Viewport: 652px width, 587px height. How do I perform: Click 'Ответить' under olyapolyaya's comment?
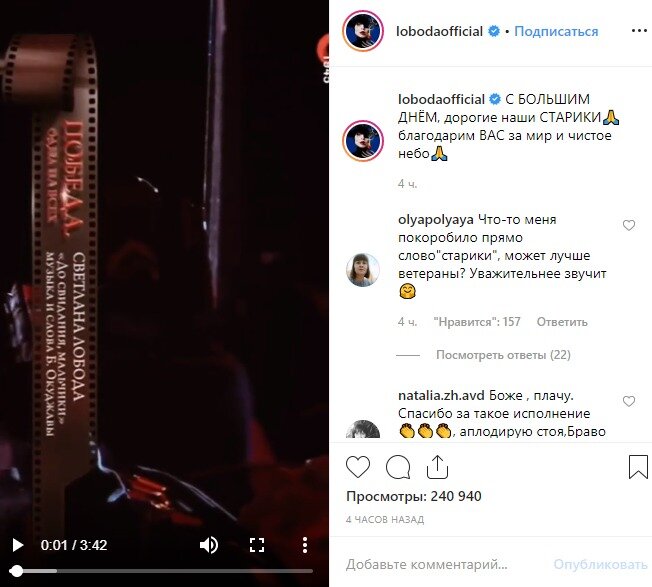[562, 322]
